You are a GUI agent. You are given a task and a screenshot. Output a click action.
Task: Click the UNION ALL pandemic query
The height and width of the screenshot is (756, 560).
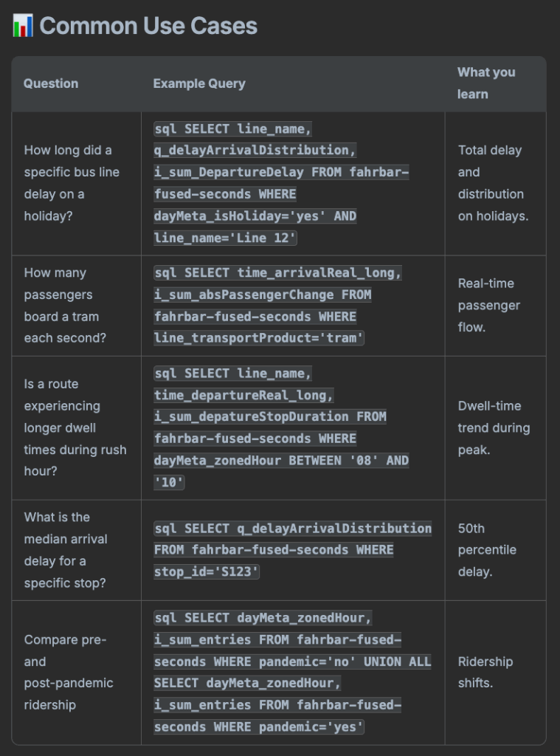[x=292, y=672]
